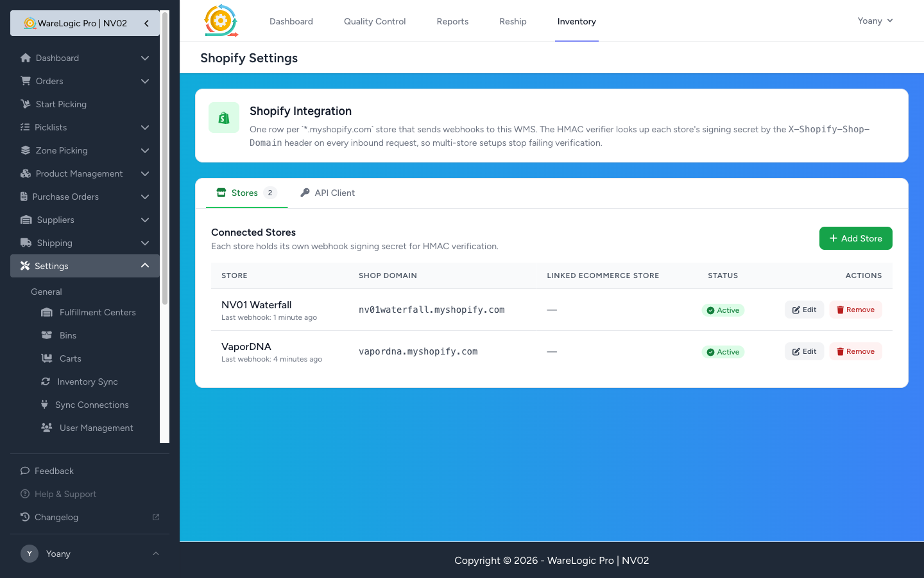This screenshot has width=924, height=578.
Task: Click the SHOP DOMAIN column header
Action: (388, 276)
